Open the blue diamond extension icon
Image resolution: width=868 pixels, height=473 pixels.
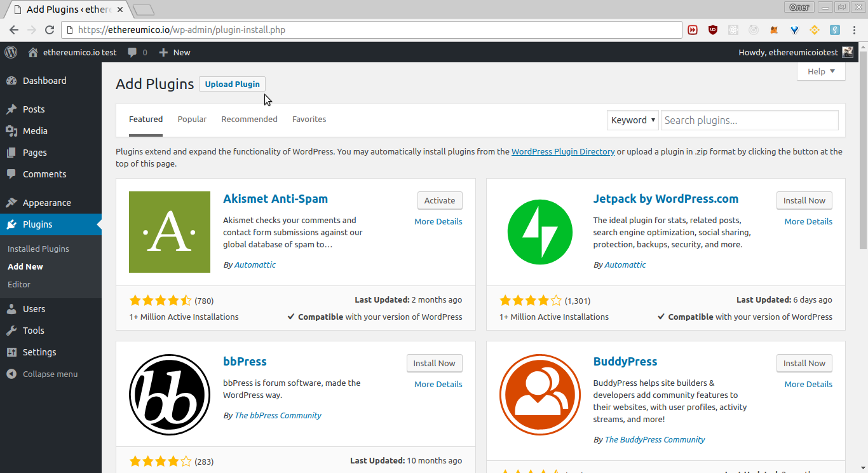tap(794, 30)
